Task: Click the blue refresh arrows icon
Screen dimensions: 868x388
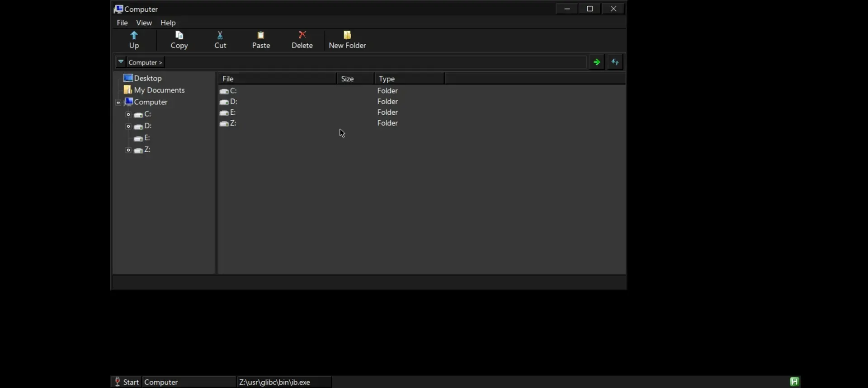Action: (x=615, y=62)
